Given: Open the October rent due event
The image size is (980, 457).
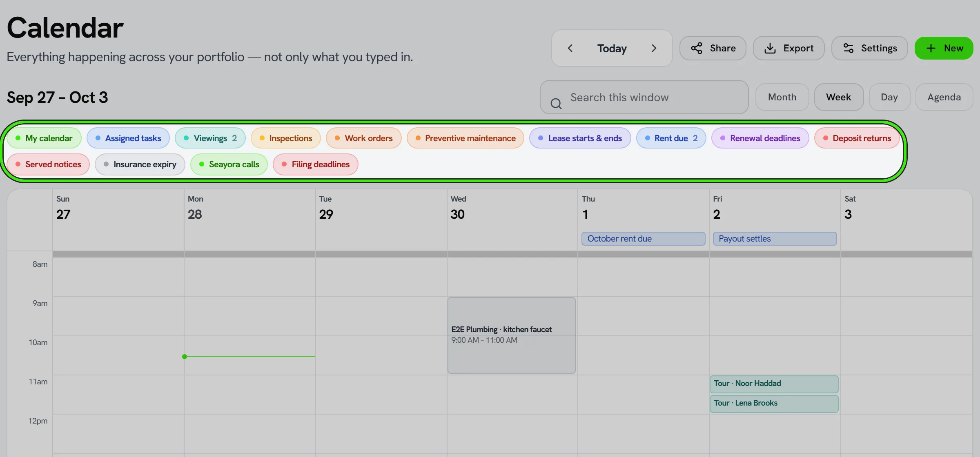Looking at the screenshot, I should pyautogui.click(x=644, y=238).
